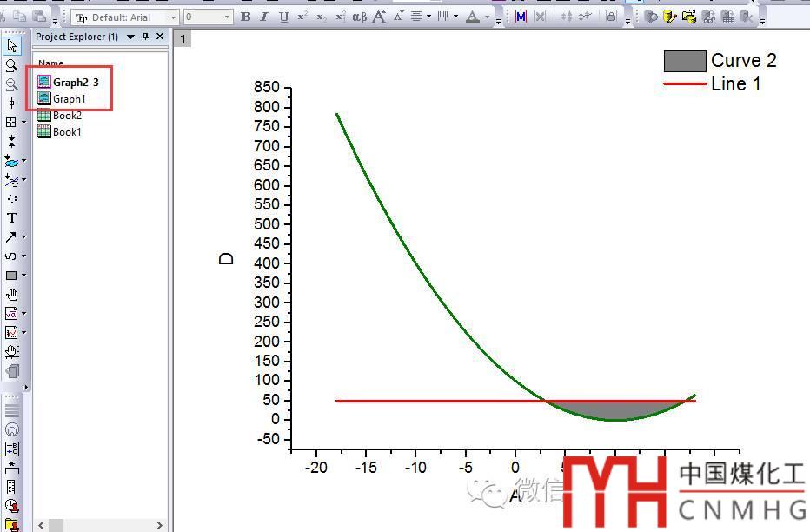Activate the Zoom In tool
Viewport: 810px width, 532px height.
(x=12, y=65)
